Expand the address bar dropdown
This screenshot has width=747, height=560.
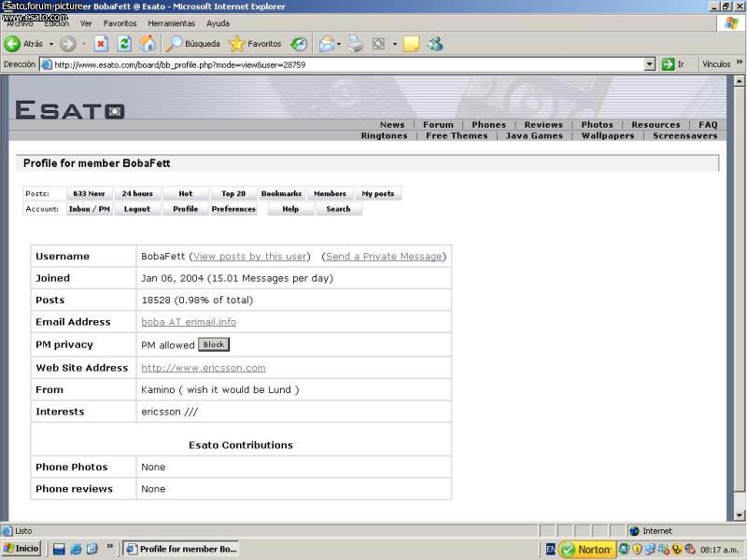point(649,64)
